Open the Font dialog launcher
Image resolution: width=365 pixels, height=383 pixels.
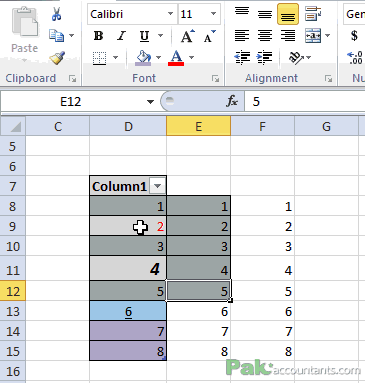click(215, 79)
